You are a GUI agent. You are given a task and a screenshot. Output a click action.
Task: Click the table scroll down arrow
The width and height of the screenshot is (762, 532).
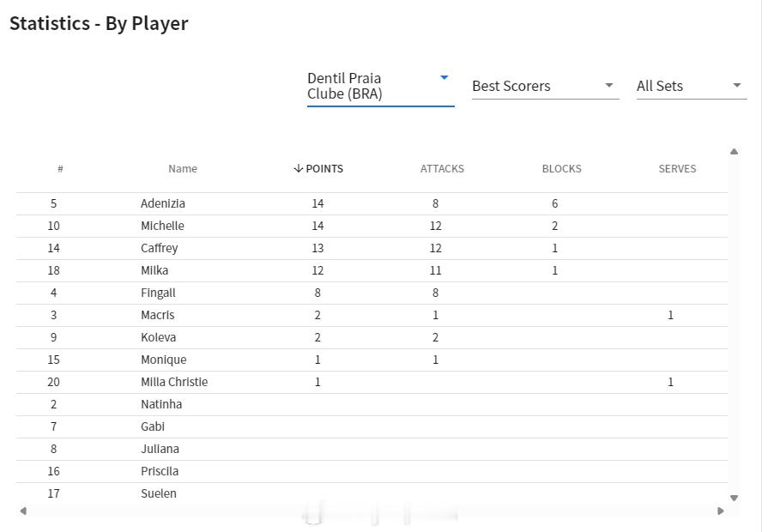734,498
